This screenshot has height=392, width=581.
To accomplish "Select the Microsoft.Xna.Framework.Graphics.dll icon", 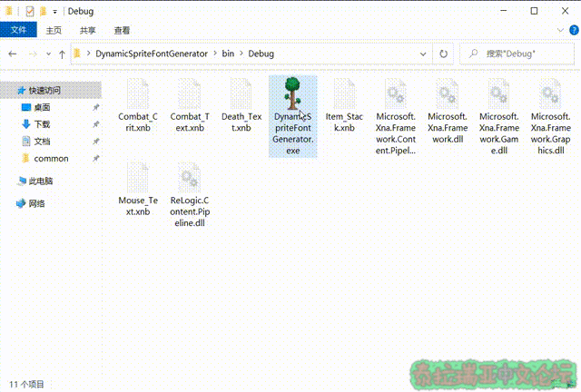I will pos(551,93).
